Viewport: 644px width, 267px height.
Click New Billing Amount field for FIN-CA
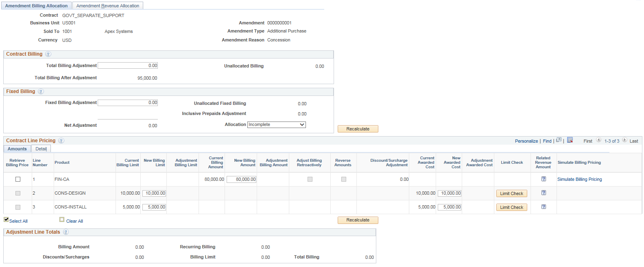pyautogui.click(x=241, y=179)
